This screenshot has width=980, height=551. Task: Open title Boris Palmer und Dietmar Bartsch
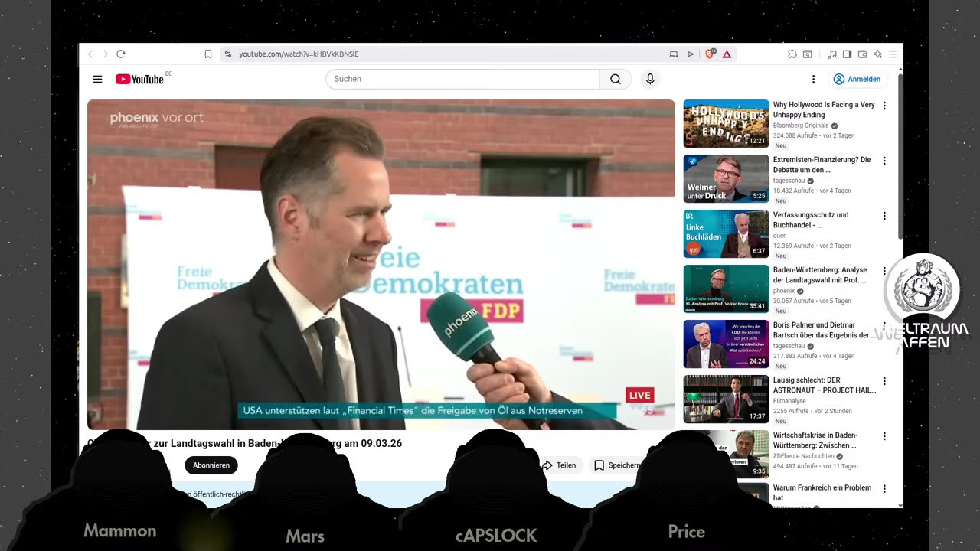pyautogui.click(x=825, y=330)
